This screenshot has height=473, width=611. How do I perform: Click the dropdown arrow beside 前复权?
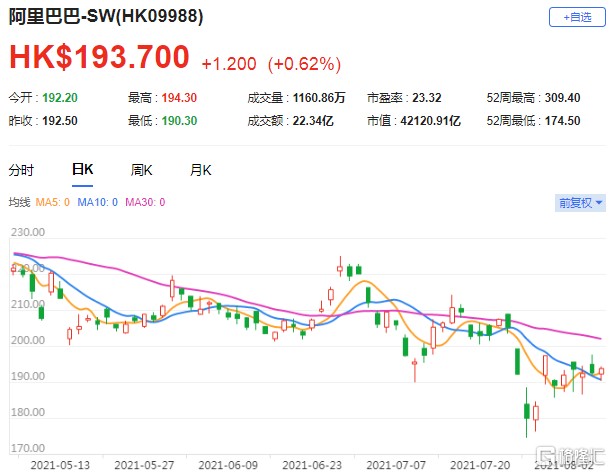coord(599,203)
